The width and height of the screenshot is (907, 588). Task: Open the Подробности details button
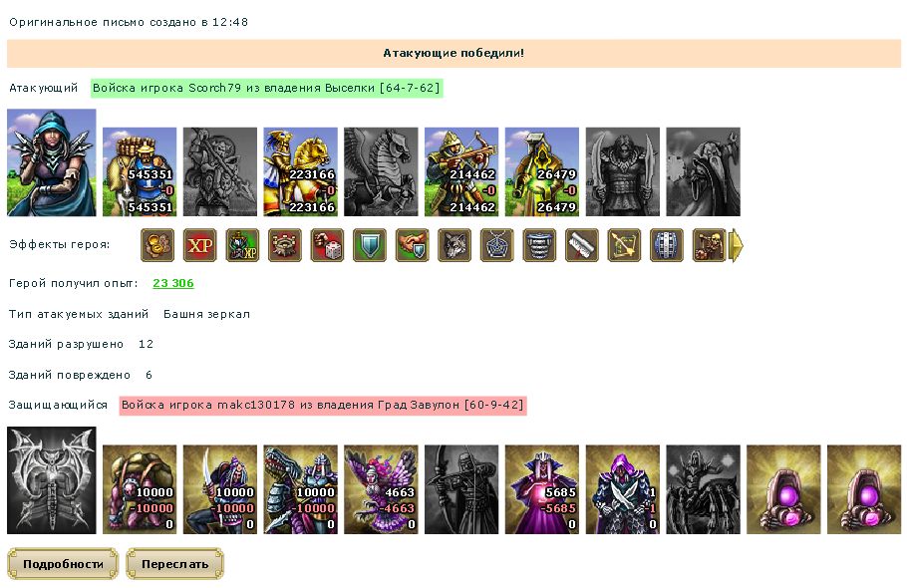[63, 564]
